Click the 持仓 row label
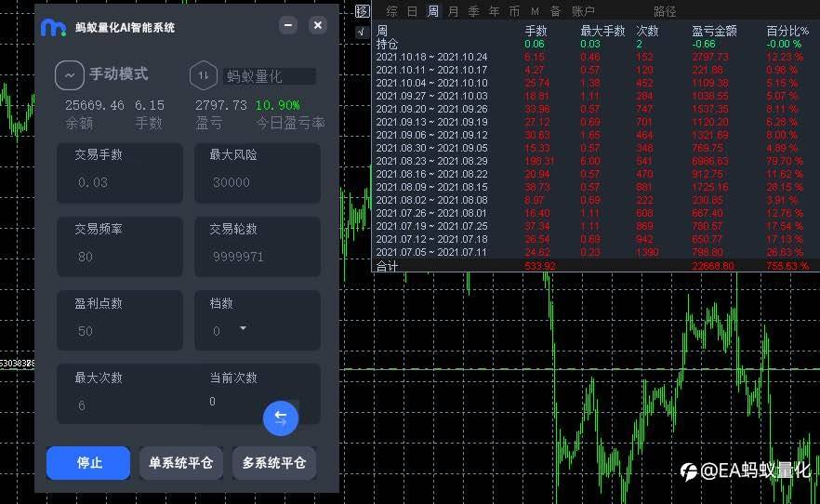The height and width of the screenshot is (504, 820). [x=387, y=44]
